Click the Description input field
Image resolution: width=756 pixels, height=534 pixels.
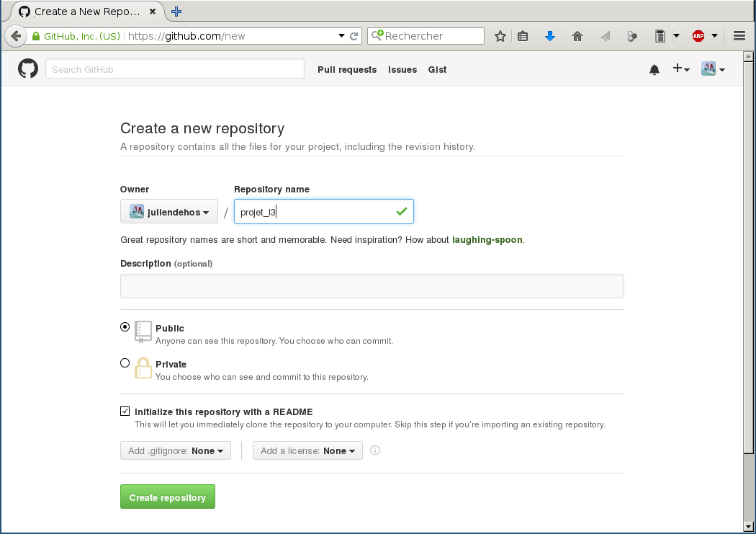(x=372, y=286)
